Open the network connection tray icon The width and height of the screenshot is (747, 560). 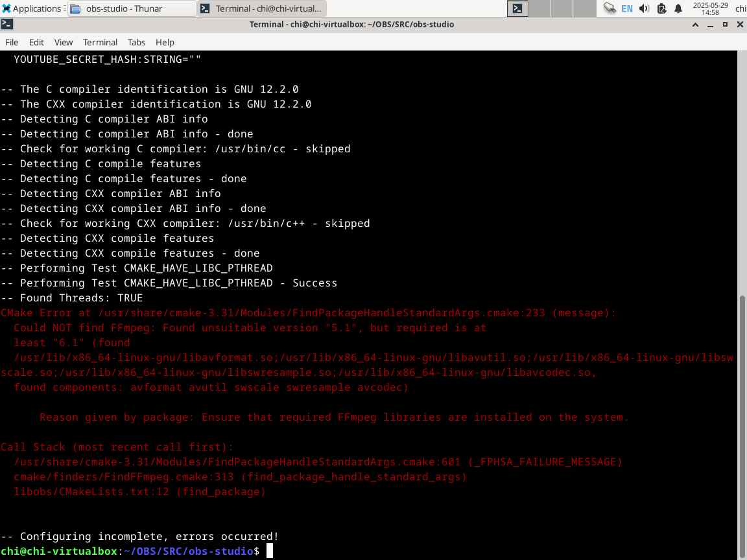point(610,8)
